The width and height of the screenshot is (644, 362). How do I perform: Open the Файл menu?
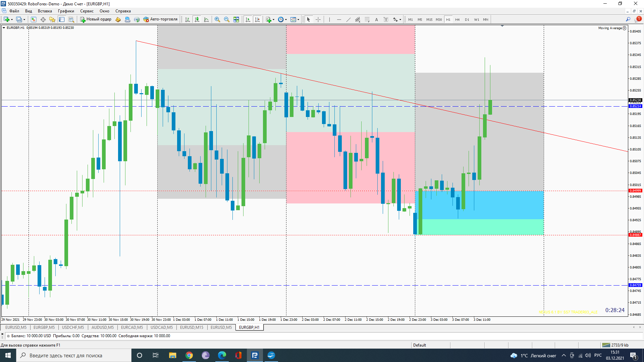(x=14, y=11)
